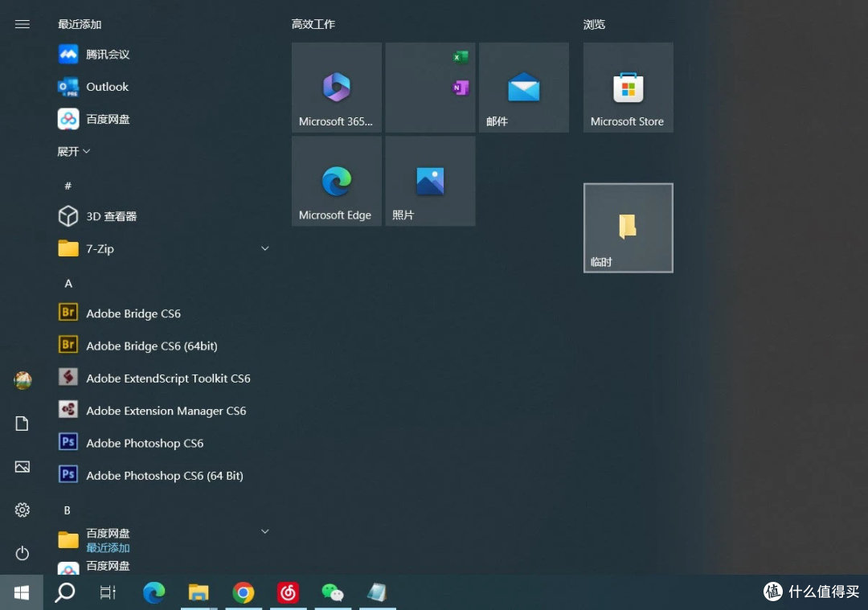Open Google Chrome on the taskbar

(244, 592)
